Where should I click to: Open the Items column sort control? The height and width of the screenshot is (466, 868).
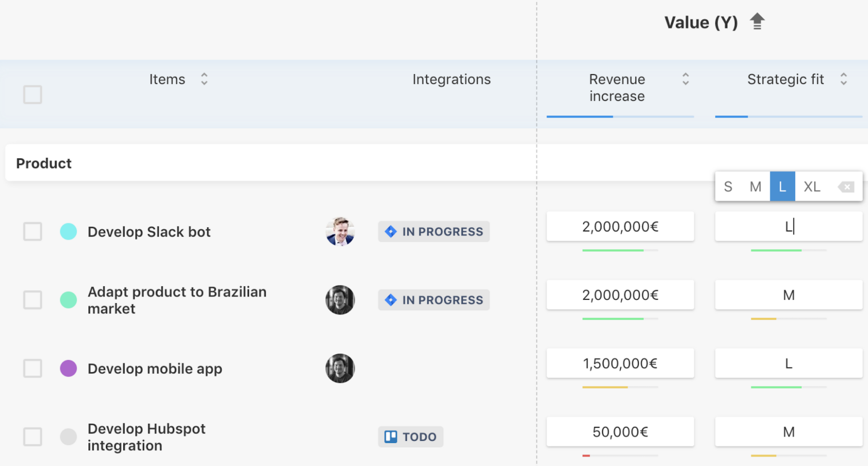click(204, 79)
